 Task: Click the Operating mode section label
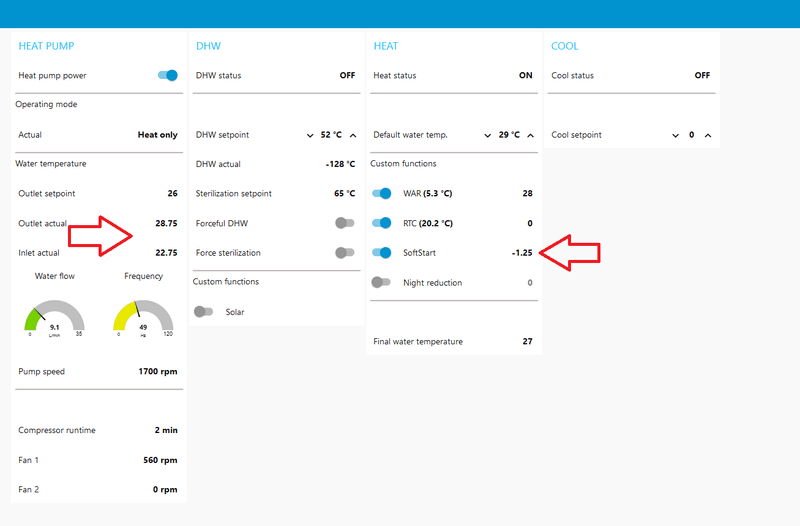[46, 104]
